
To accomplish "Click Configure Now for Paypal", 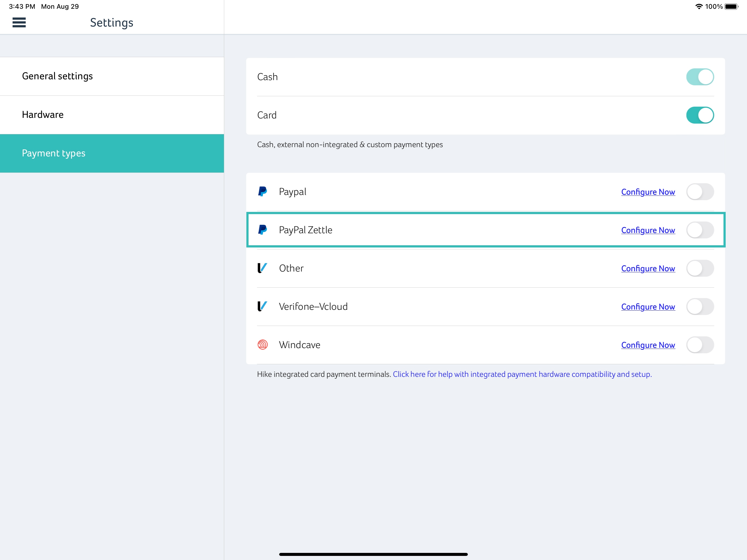I will 648,192.
